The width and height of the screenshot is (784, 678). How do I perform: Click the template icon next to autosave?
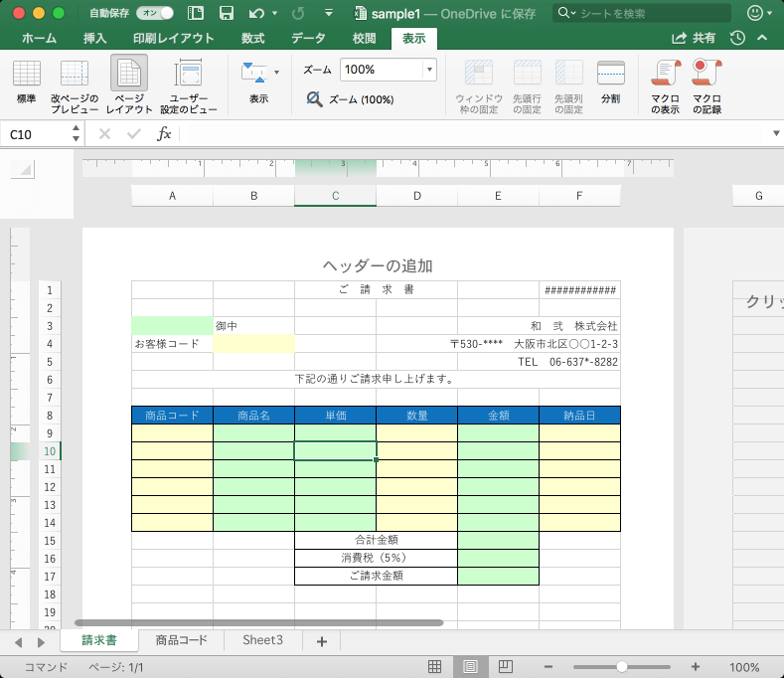point(196,13)
